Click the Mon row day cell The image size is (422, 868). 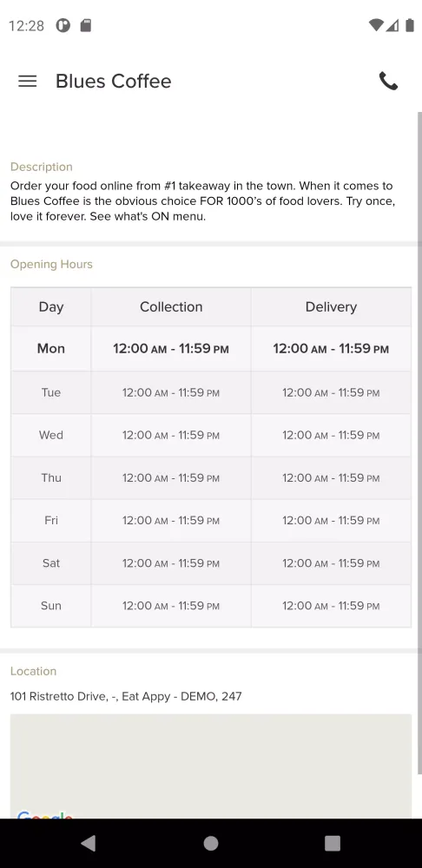point(51,348)
